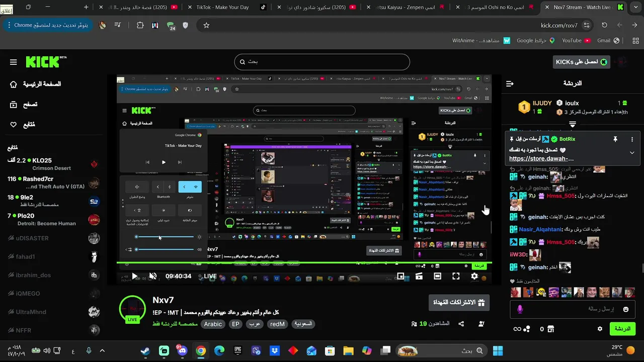Image resolution: width=644 pixels, height=362 pixels.
Task: Open Steam from taskbar
Action: pyautogui.click(x=145, y=350)
